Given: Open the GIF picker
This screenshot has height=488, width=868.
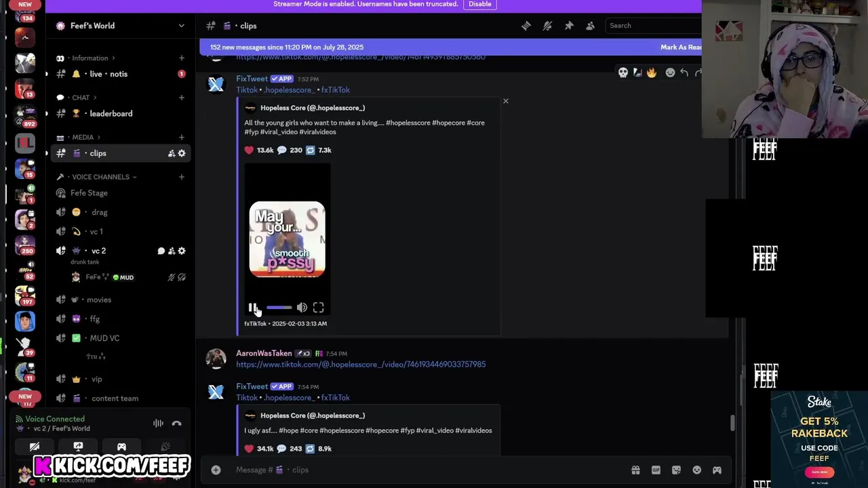Looking at the screenshot, I should pos(656,470).
